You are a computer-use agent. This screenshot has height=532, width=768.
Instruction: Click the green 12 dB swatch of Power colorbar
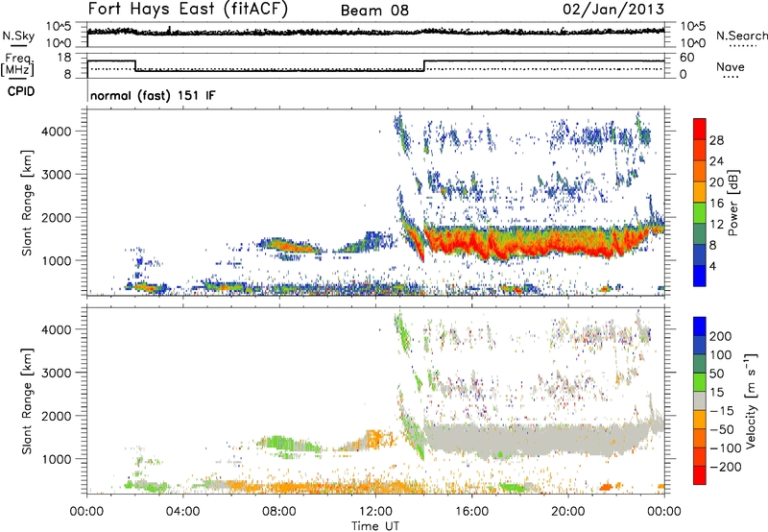[x=700, y=213]
